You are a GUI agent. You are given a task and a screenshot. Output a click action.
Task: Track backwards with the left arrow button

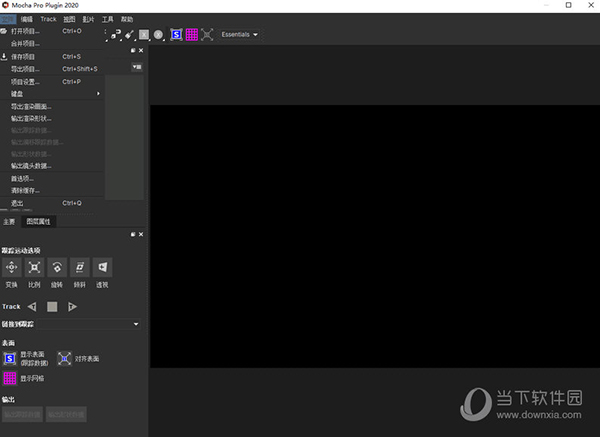[32, 307]
